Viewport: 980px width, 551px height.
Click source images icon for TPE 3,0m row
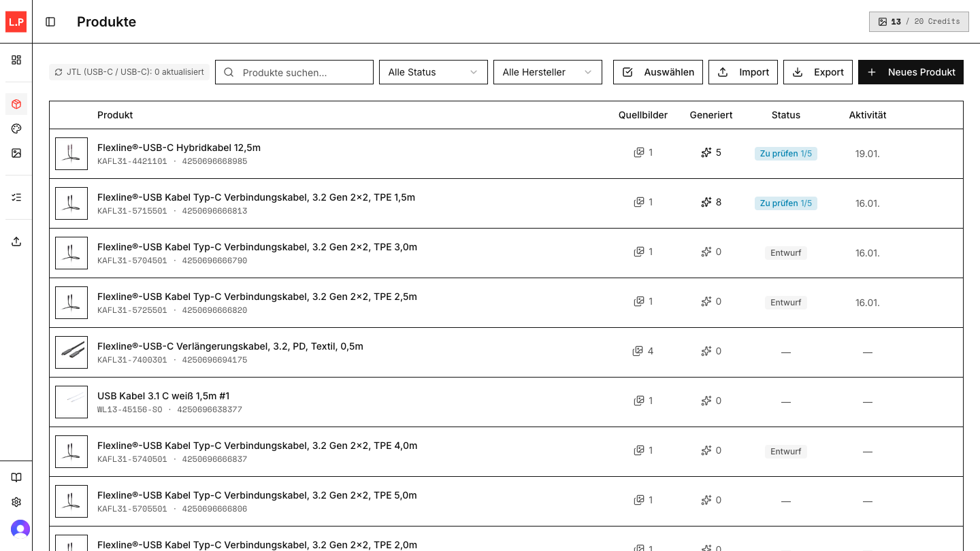pos(638,252)
